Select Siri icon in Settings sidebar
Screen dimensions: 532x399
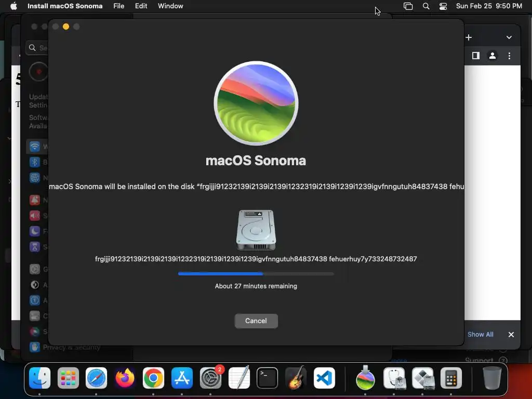pos(35,331)
